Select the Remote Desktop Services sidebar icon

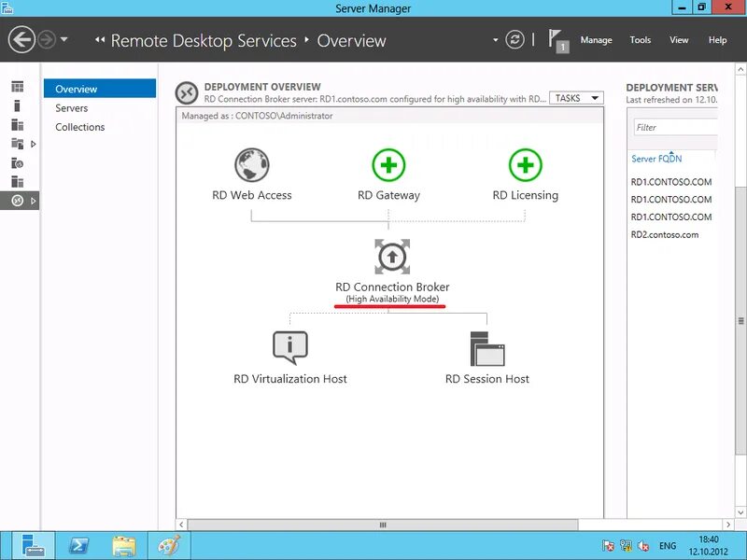(x=18, y=201)
